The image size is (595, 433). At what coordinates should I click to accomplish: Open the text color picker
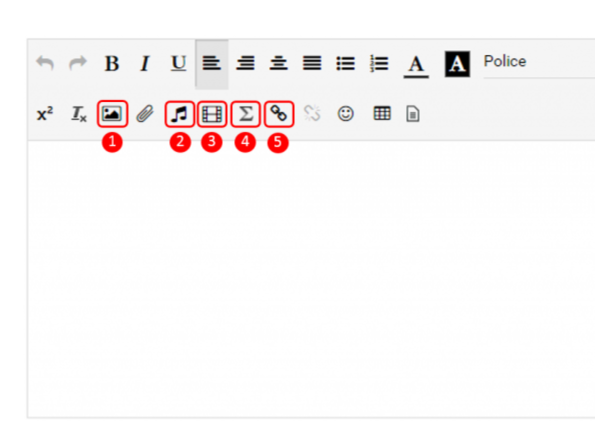pyautogui.click(x=416, y=66)
